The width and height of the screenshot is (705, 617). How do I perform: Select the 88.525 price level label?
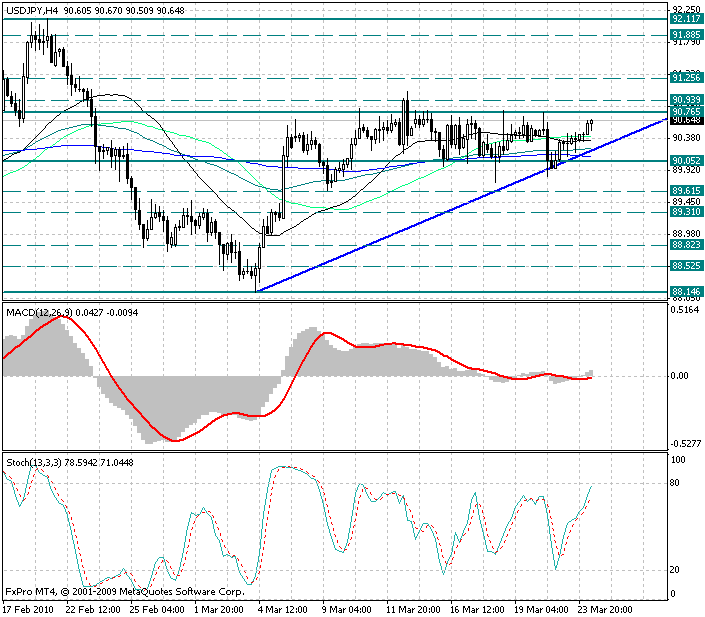(686, 266)
